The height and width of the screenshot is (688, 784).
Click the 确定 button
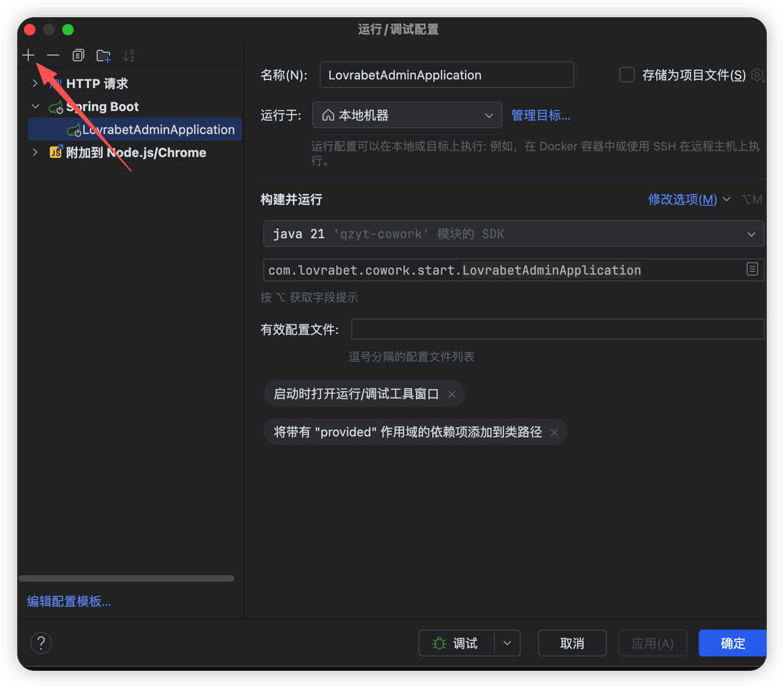733,643
